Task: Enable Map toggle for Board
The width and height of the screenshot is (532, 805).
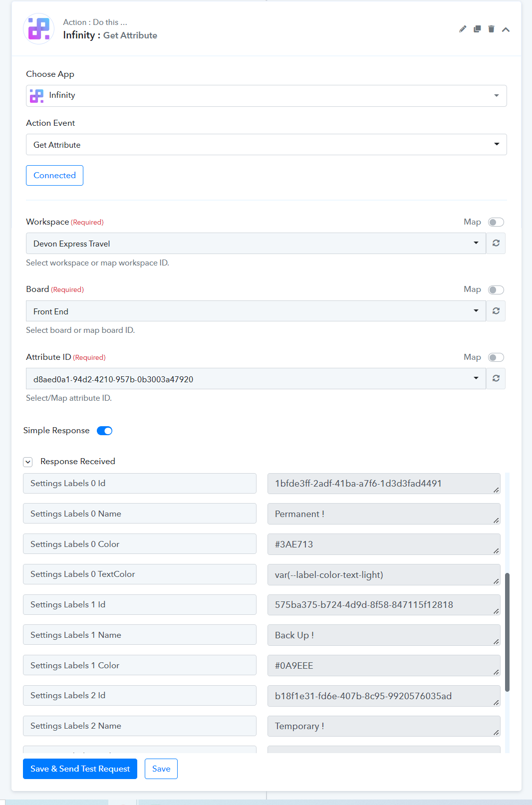Action: click(x=496, y=290)
